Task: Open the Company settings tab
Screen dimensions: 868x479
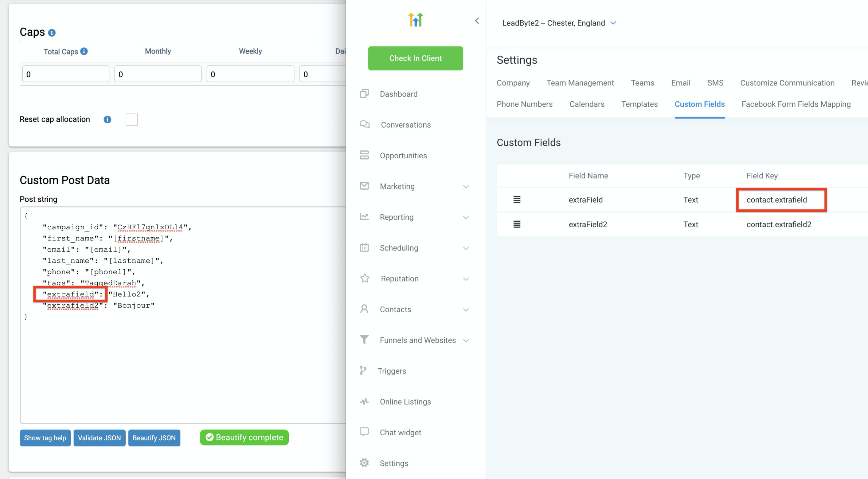Action: [513, 83]
